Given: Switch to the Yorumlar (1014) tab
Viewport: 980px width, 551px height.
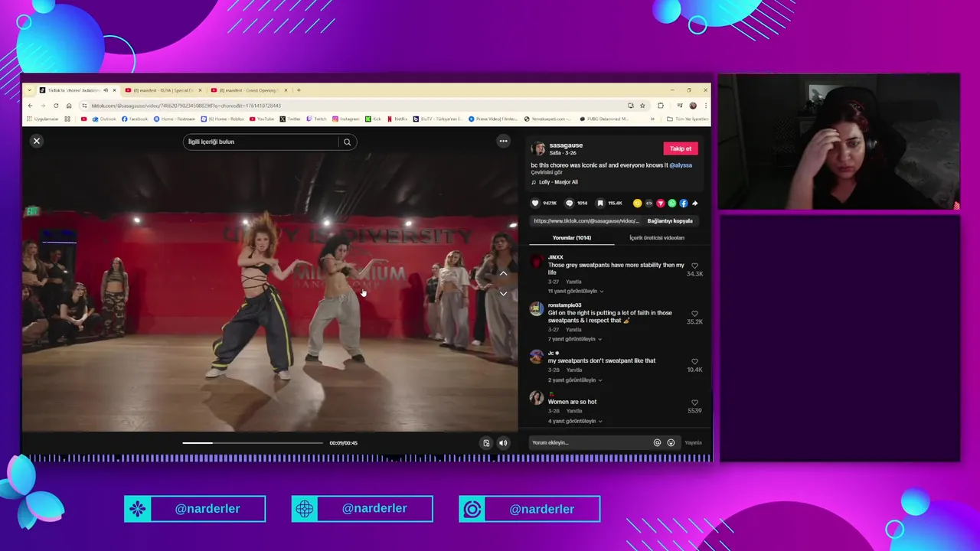Looking at the screenshot, I should [x=572, y=238].
